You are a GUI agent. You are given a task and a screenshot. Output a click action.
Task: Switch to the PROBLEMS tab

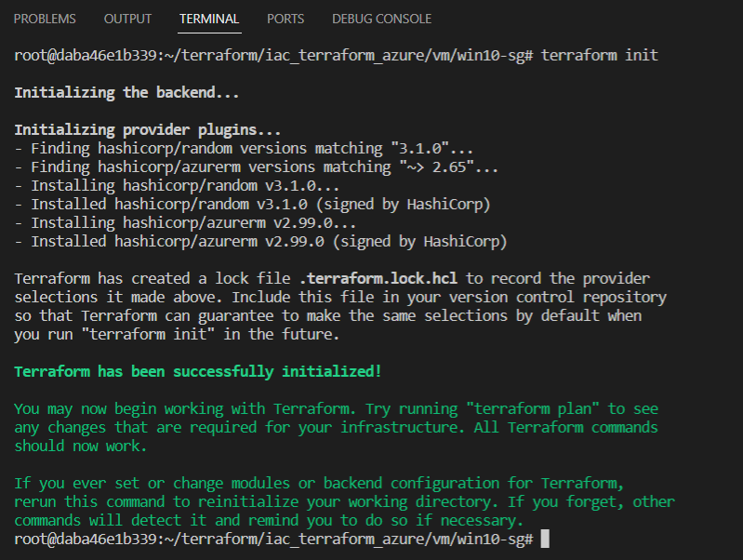click(x=45, y=19)
